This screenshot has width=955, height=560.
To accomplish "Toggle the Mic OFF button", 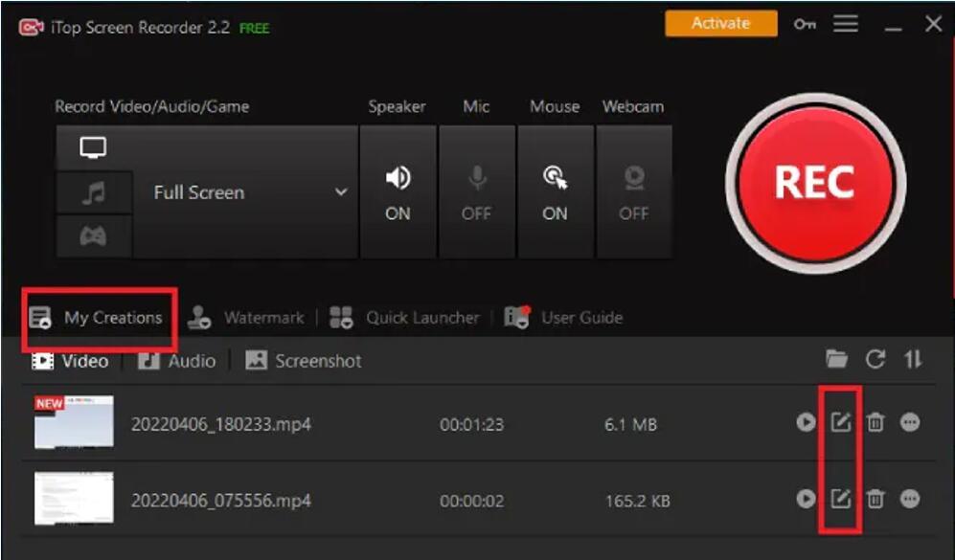I will [x=476, y=192].
